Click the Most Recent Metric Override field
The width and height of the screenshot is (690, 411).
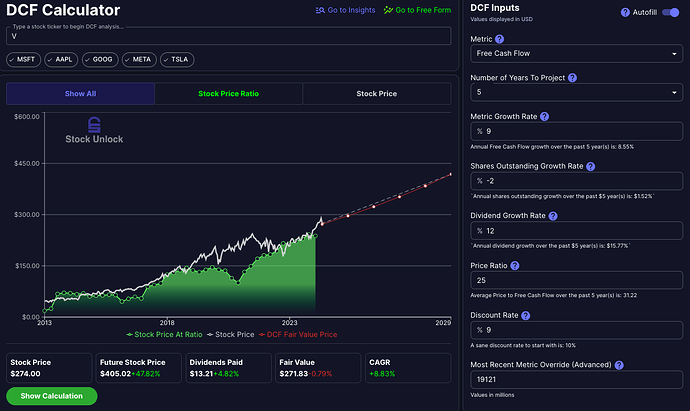tap(576, 379)
